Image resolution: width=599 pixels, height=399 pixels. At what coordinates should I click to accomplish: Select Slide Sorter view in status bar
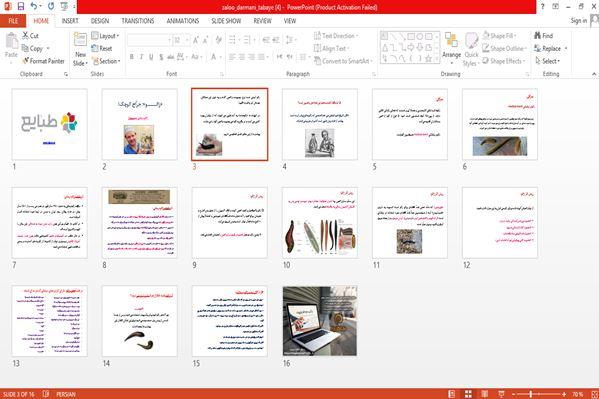(468, 394)
